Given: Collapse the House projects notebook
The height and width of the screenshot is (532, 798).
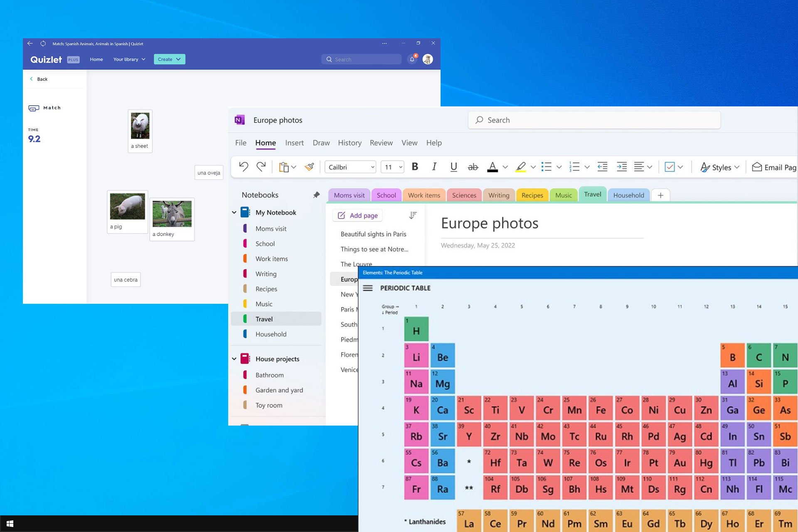Looking at the screenshot, I should coord(234,359).
